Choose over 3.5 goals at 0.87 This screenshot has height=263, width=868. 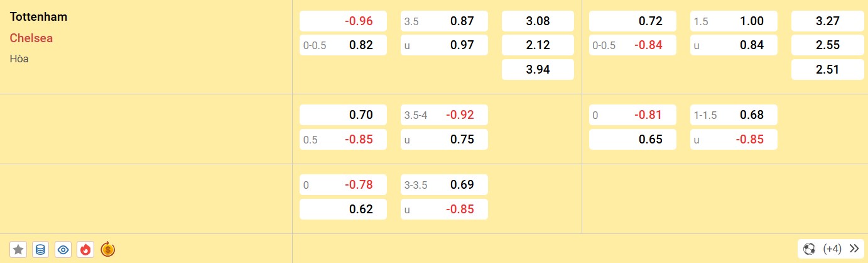pyautogui.click(x=444, y=21)
